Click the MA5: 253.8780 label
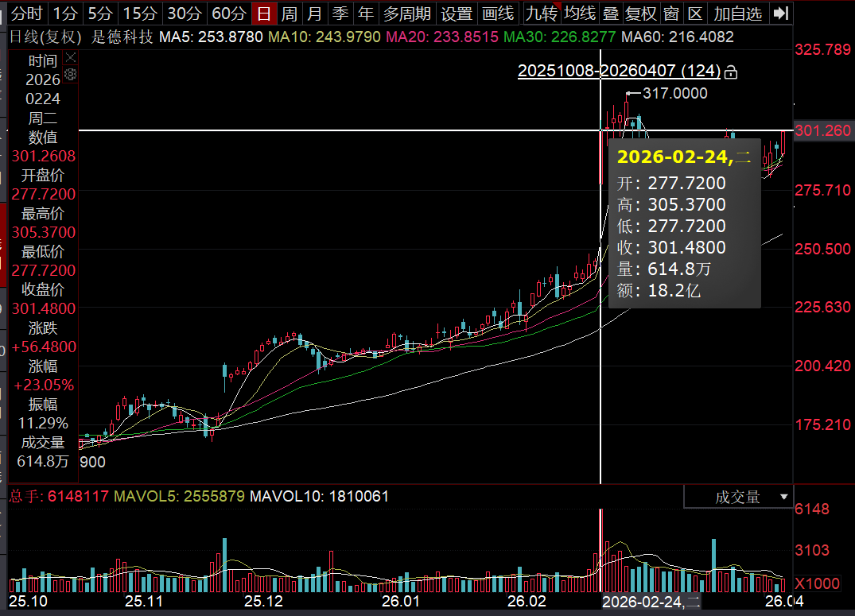This screenshot has width=855, height=616. pyautogui.click(x=211, y=37)
